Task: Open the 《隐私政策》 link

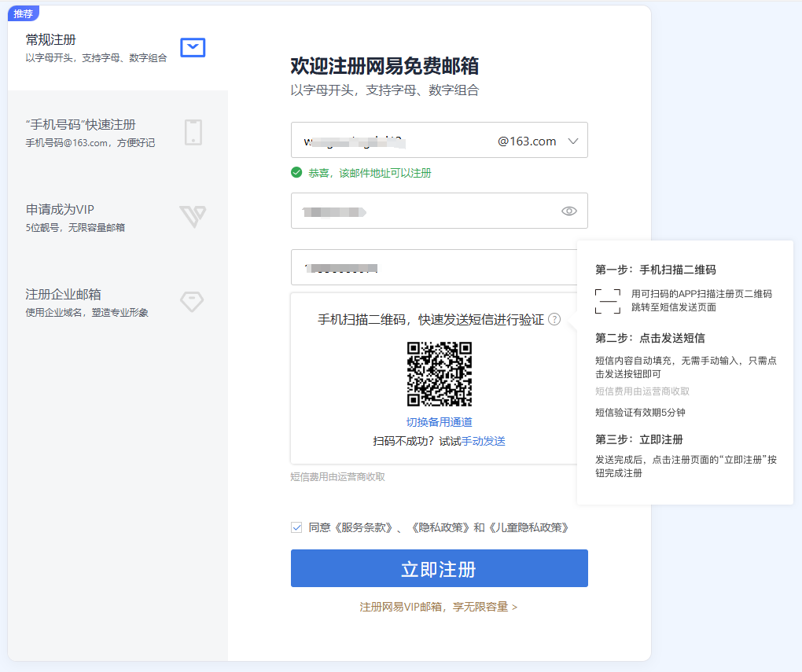Action: (440, 527)
